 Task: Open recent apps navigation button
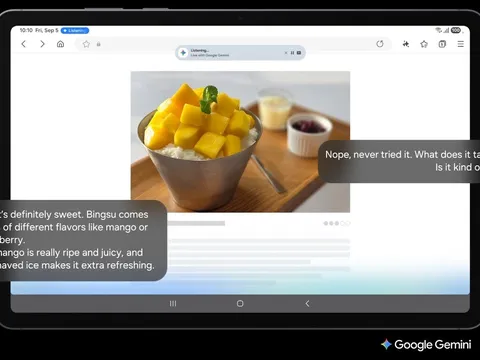click(173, 304)
